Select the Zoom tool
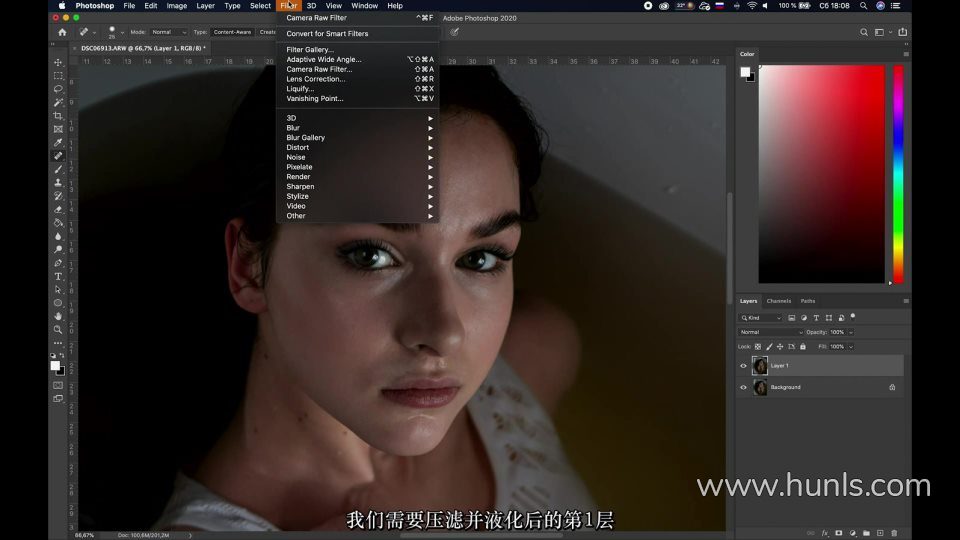The height and width of the screenshot is (540, 960). point(58,330)
